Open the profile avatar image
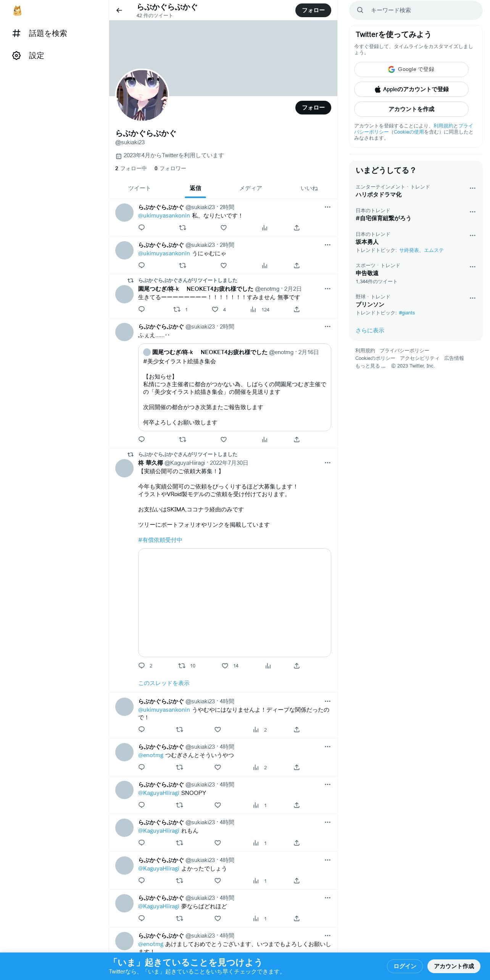The width and height of the screenshot is (490, 980). coord(142,95)
